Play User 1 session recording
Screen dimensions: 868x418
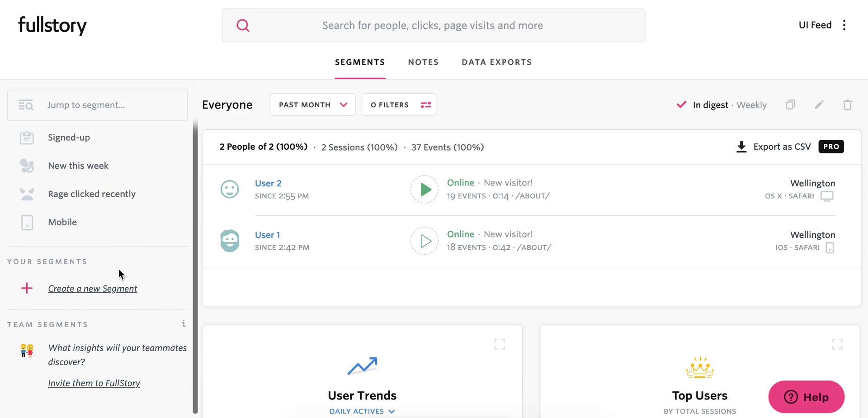point(425,241)
